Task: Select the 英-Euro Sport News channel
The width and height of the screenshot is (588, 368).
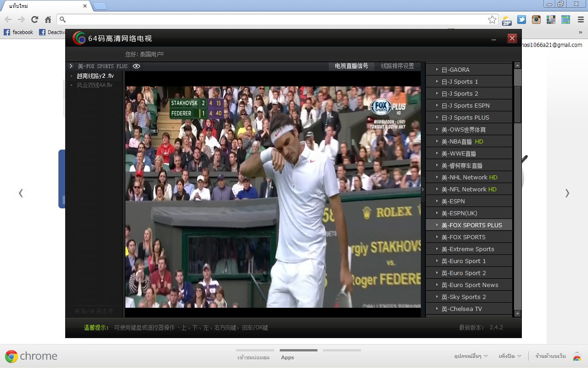Action: pyautogui.click(x=469, y=285)
